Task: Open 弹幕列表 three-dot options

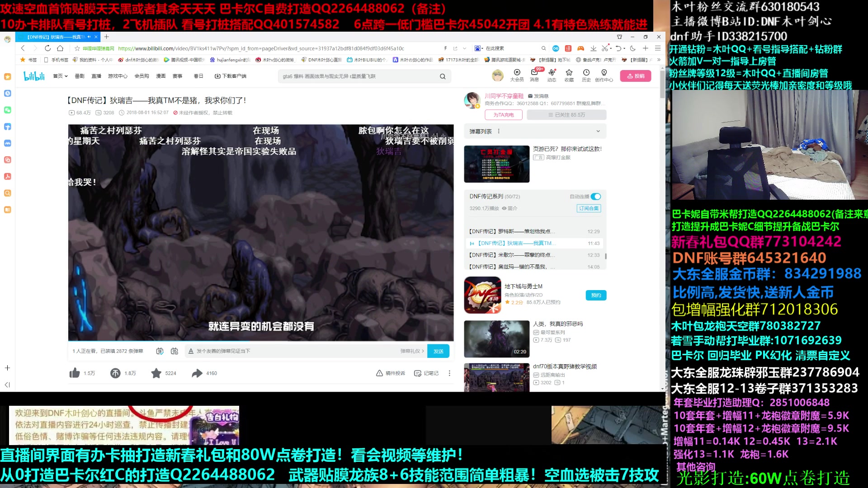Action: (x=499, y=131)
